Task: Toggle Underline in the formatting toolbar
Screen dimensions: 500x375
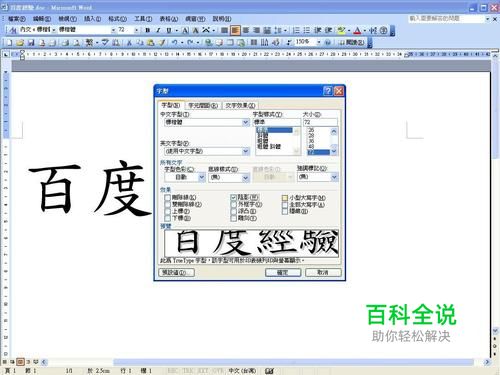Action: tap(169, 30)
